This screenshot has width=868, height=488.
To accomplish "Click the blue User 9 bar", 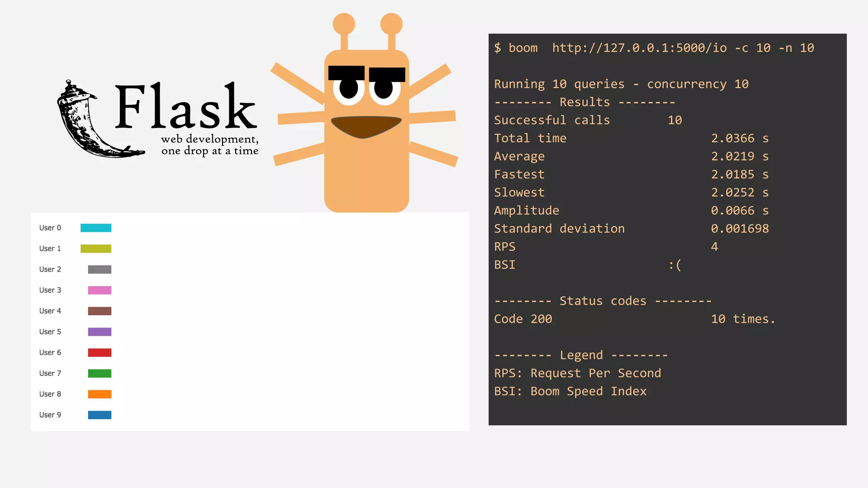I will pyautogui.click(x=100, y=415).
